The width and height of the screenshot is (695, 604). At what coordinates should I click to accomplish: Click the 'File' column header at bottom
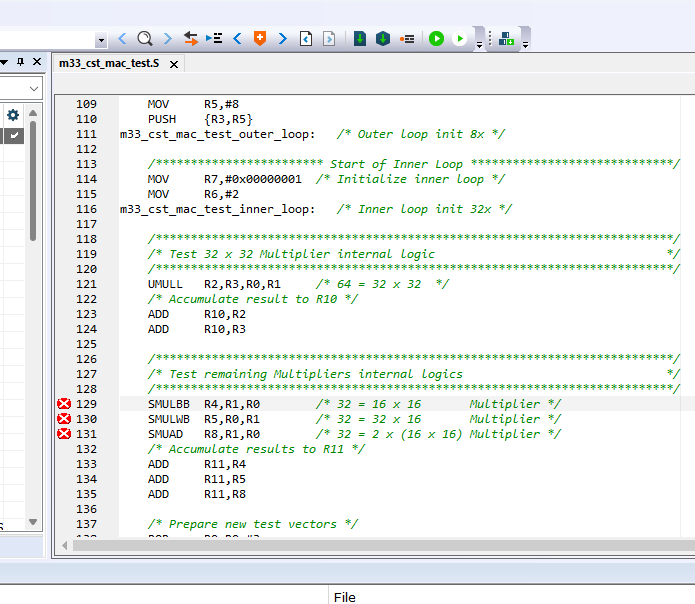pyautogui.click(x=344, y=597)
